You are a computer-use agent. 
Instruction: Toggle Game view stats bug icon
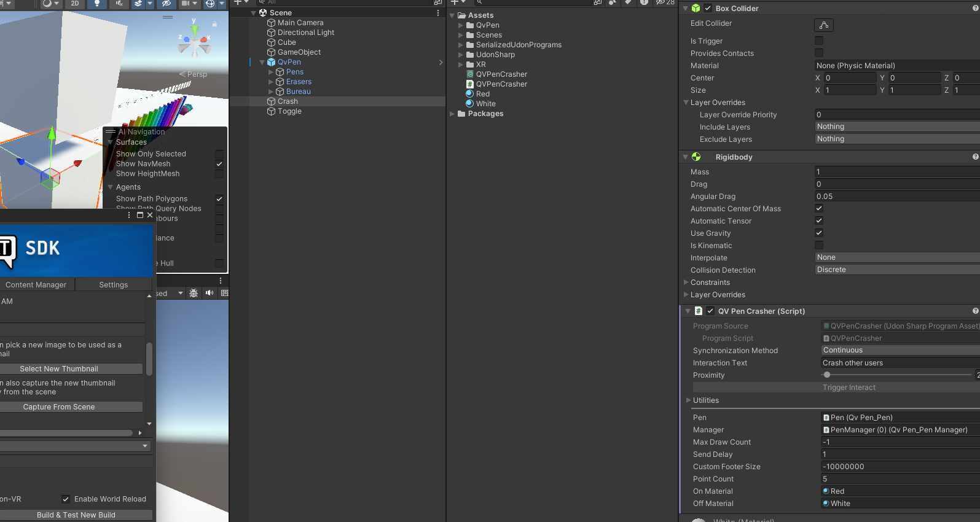[194, 294]
